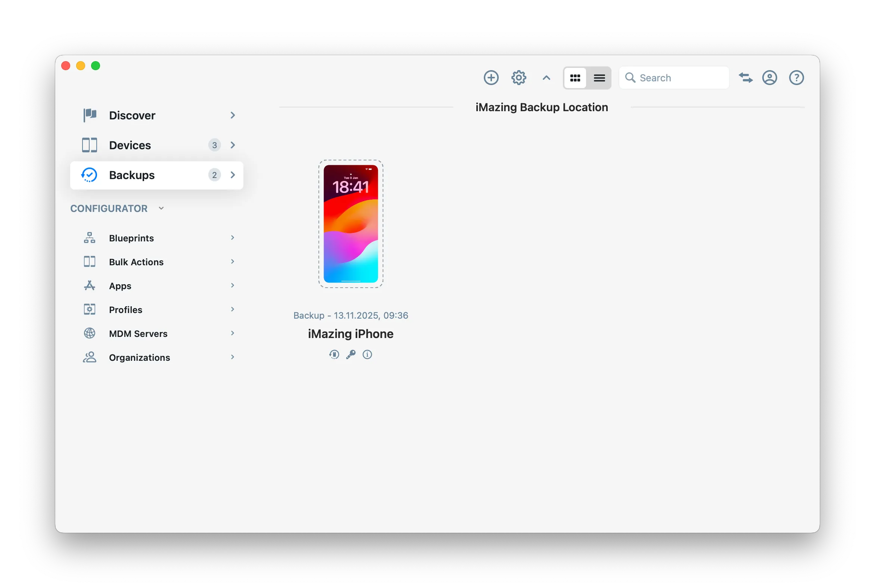The width and height of the screenshot is (875, 588).
Task: Click the restore device icon under the backup
Action: point(334,354)
